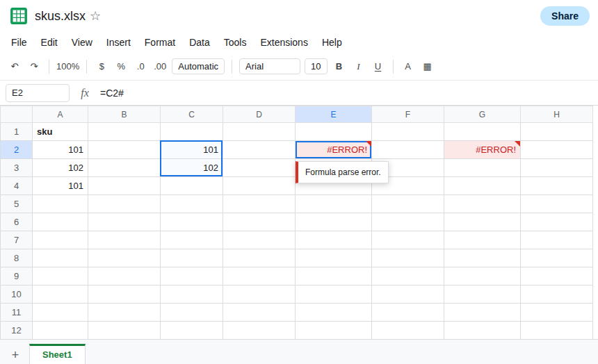Select cell C2 containing 101
The image size is (598, 364).
191,150
